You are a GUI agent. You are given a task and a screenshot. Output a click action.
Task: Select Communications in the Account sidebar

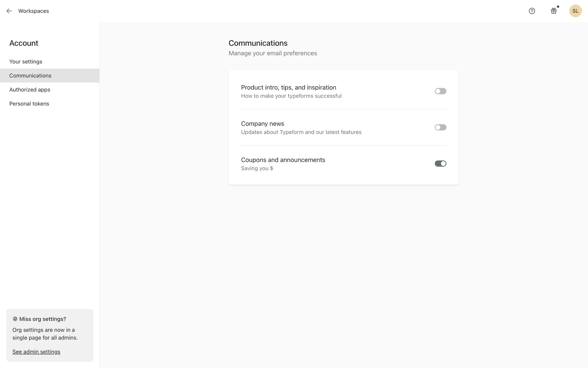pyautogui.click(x=30, y=76)
